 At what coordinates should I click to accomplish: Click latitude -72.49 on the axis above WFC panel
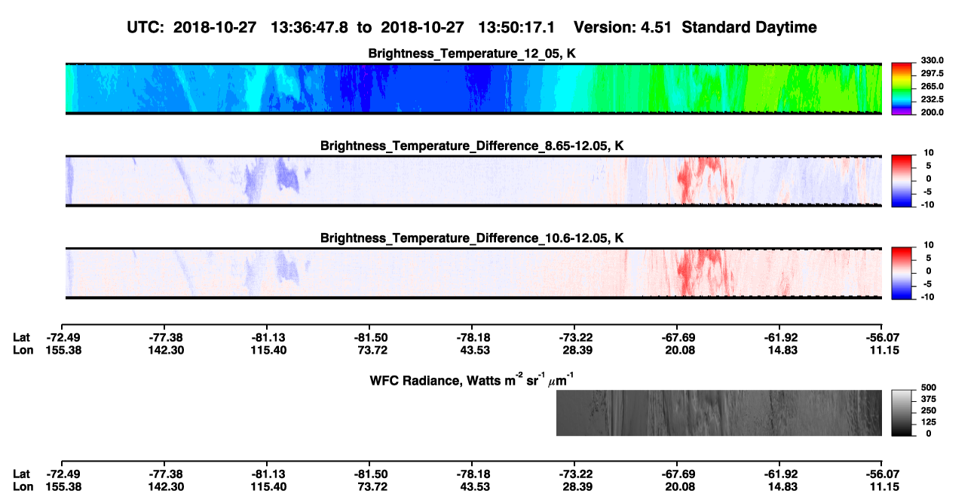(x=62, y=337)
